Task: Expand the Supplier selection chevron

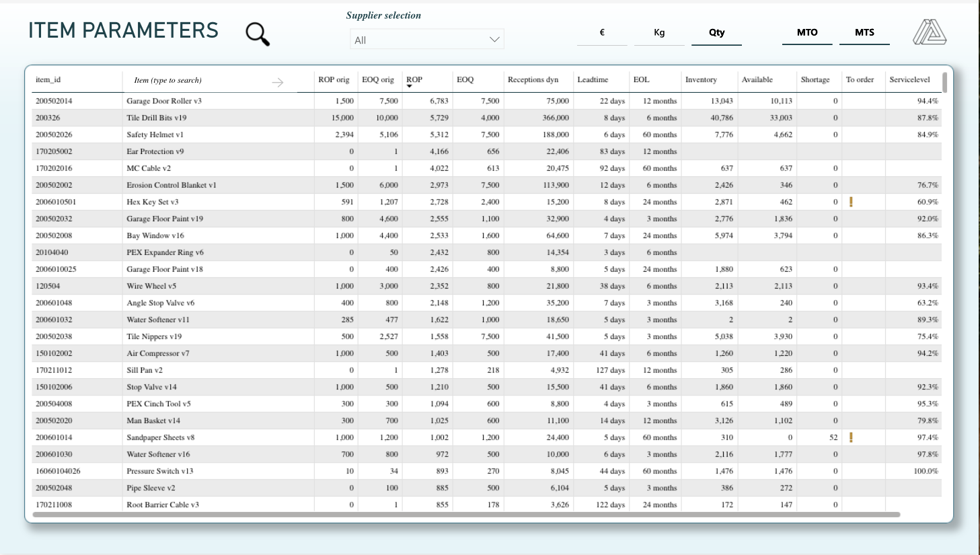Action: (493, 39)
